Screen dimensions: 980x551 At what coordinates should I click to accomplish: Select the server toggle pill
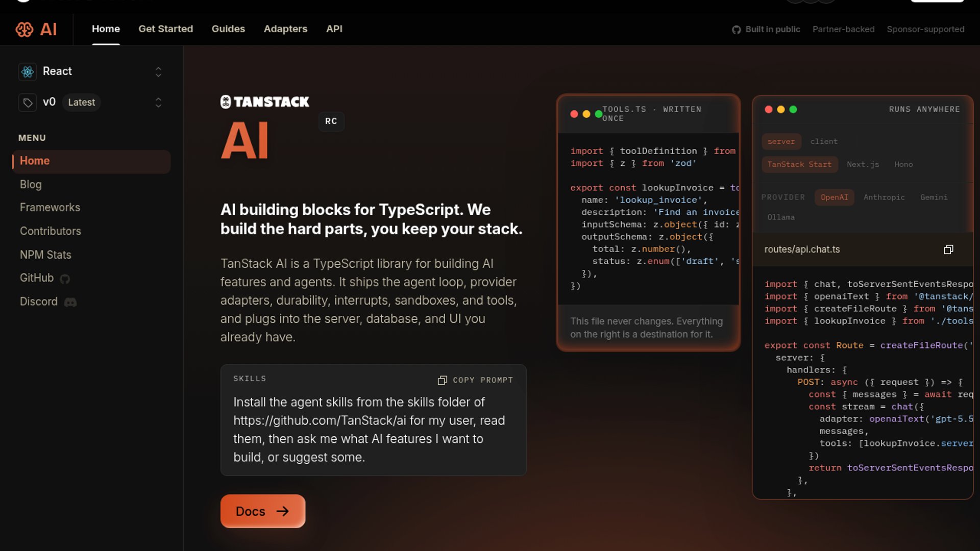[x=781, y=141]
